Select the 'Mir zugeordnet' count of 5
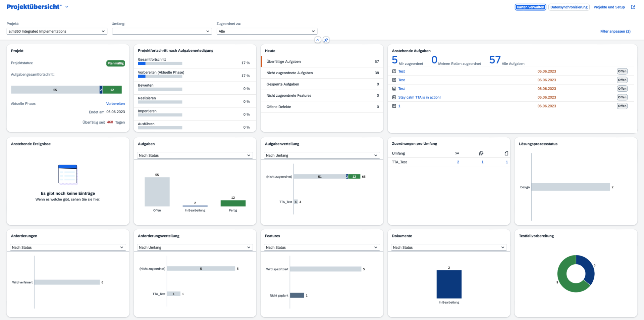The height and width of the screenshot is (320, 644). tap(395, 60)
